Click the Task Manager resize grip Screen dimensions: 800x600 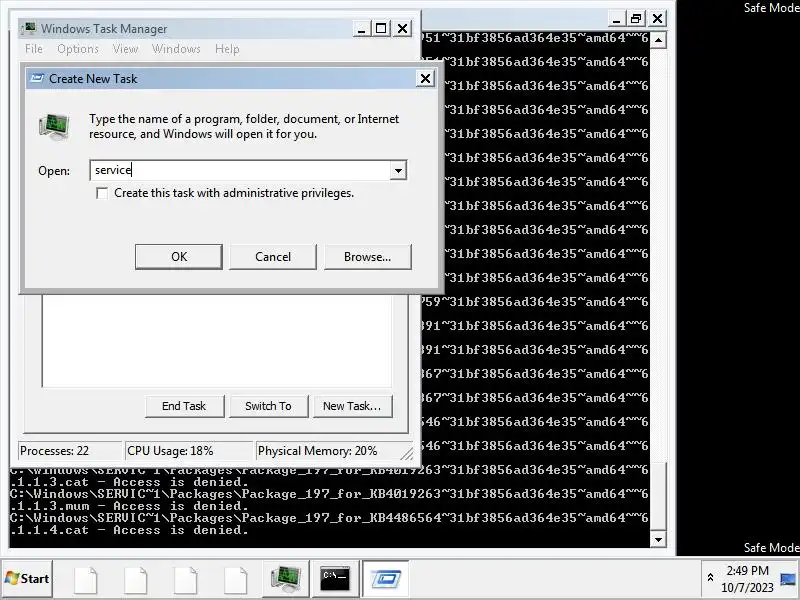click(x=407, y=453)
